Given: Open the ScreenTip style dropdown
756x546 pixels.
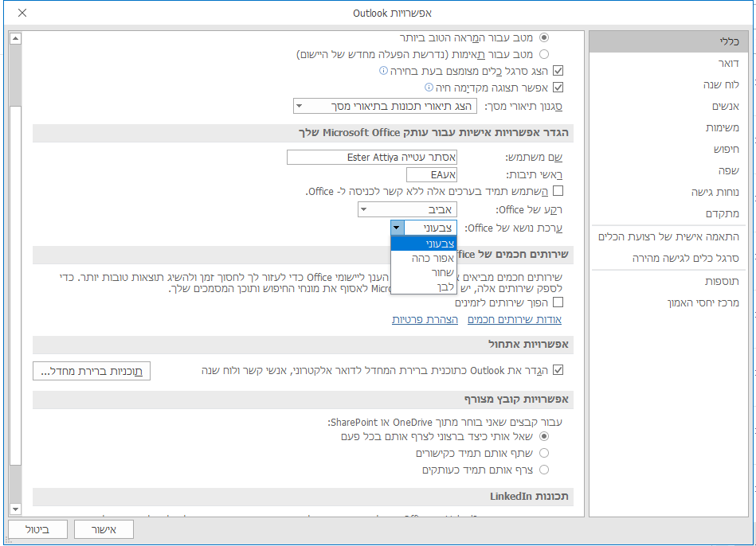Looking at the screenshot, I should [x=385, y=106].
